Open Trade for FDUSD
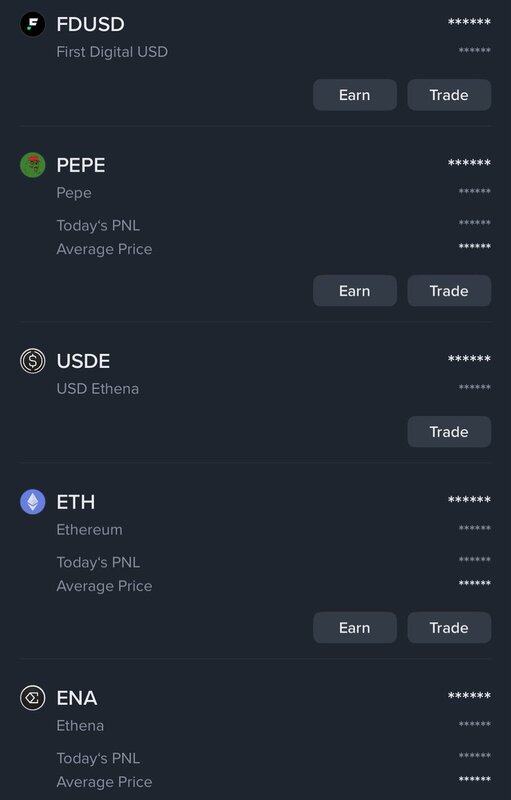 click(x=449, y=95)
